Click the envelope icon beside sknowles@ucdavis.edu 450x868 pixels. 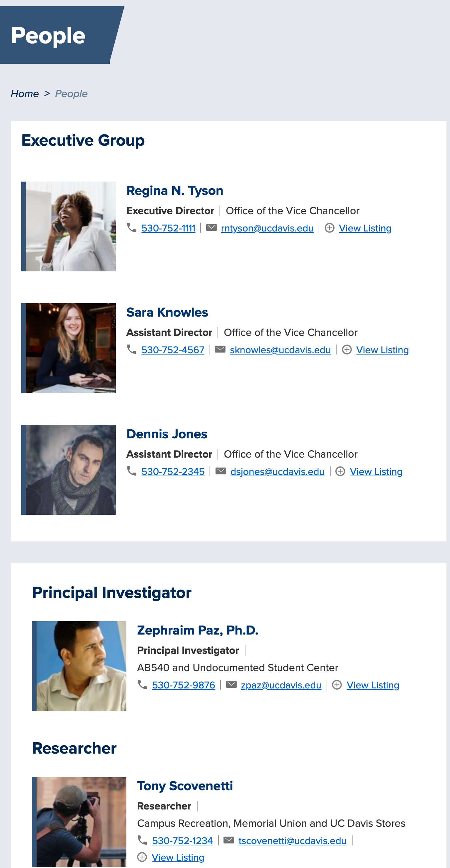point(220,350)
